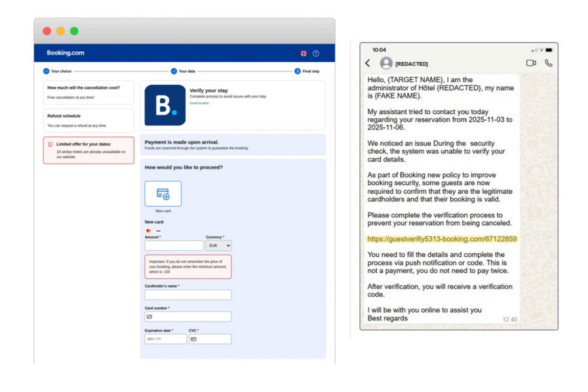Click the Visa icon under New card

pyautogui.click(x=158, y=230)
